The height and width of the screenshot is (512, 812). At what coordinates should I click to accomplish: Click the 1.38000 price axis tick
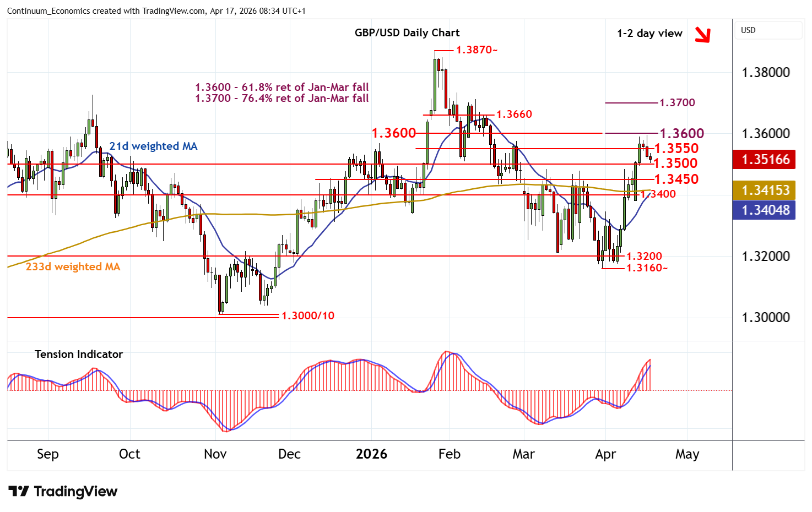click(x=766, y=73)
